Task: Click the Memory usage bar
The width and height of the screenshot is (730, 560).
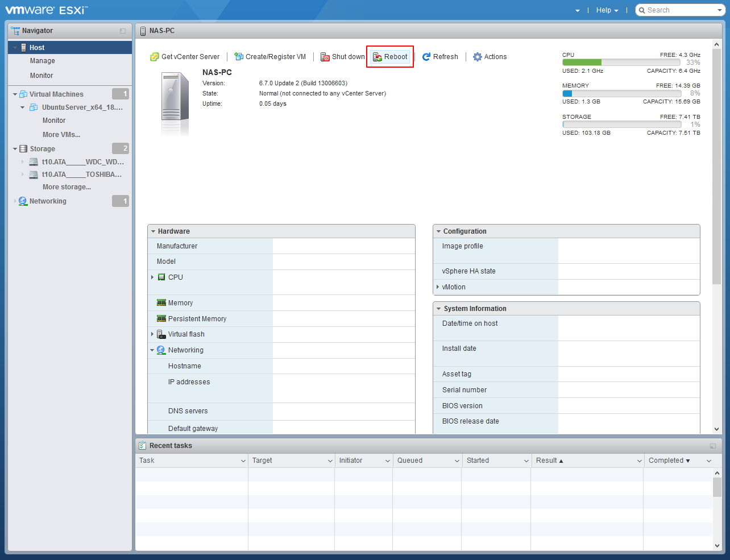Action: (621, 93)
